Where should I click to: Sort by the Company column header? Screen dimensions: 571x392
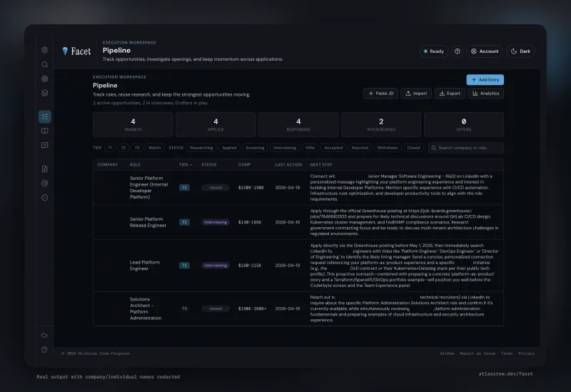click(108, 165)
